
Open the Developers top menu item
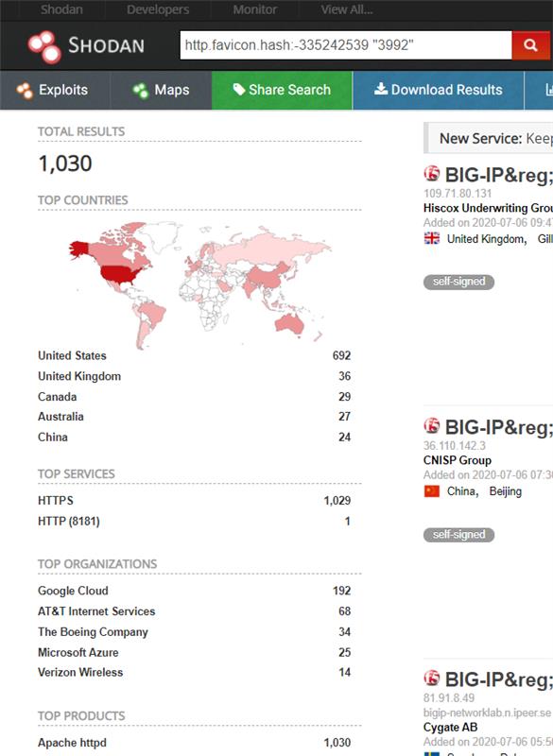158,9
